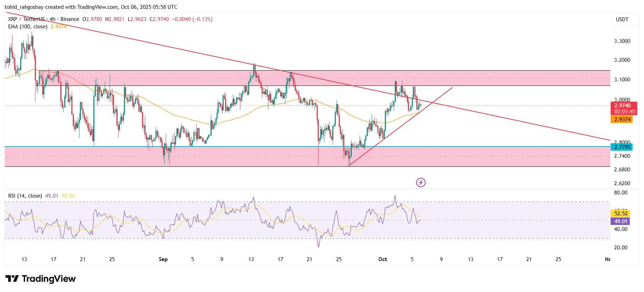Select the RSI (14, close) indicator legend

click(x=25, y=196)
